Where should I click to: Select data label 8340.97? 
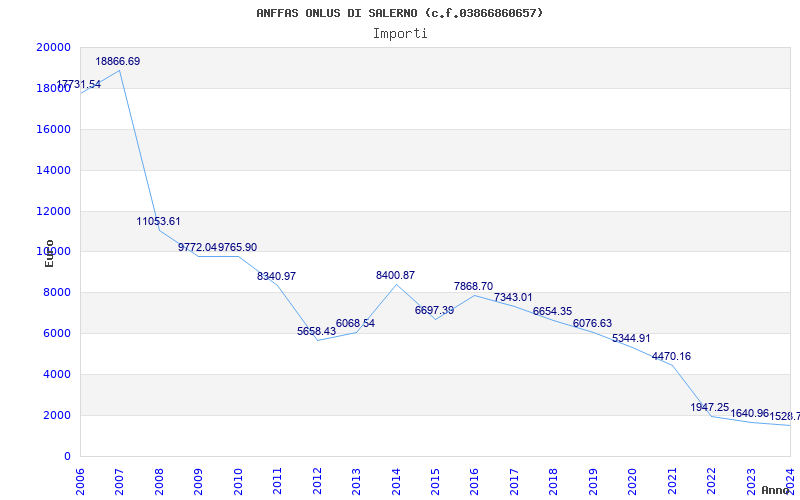[x=277, y=277]
